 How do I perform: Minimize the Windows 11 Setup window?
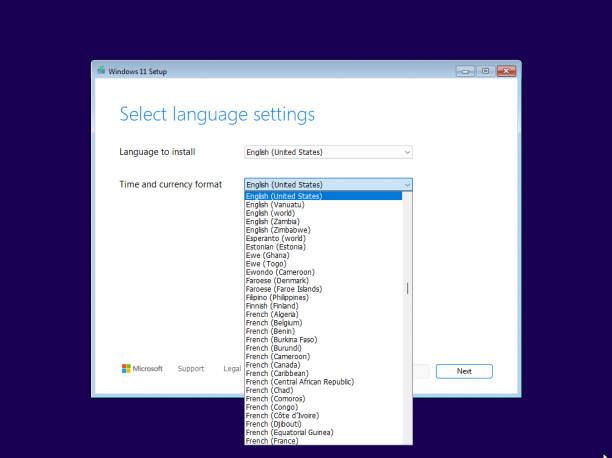[x=465, y=71]
